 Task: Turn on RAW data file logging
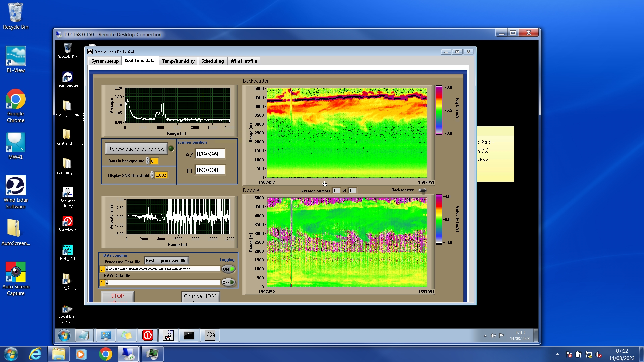click(x=228, y=282)
